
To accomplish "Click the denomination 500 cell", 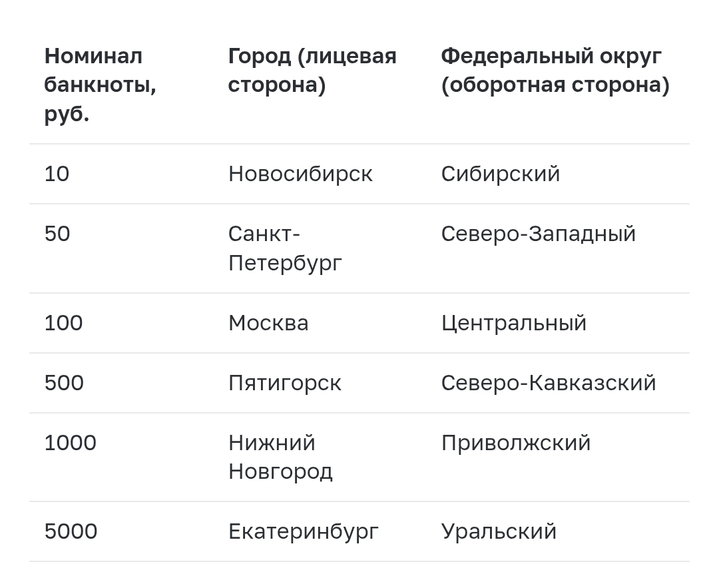I will (x=64, y=383).
